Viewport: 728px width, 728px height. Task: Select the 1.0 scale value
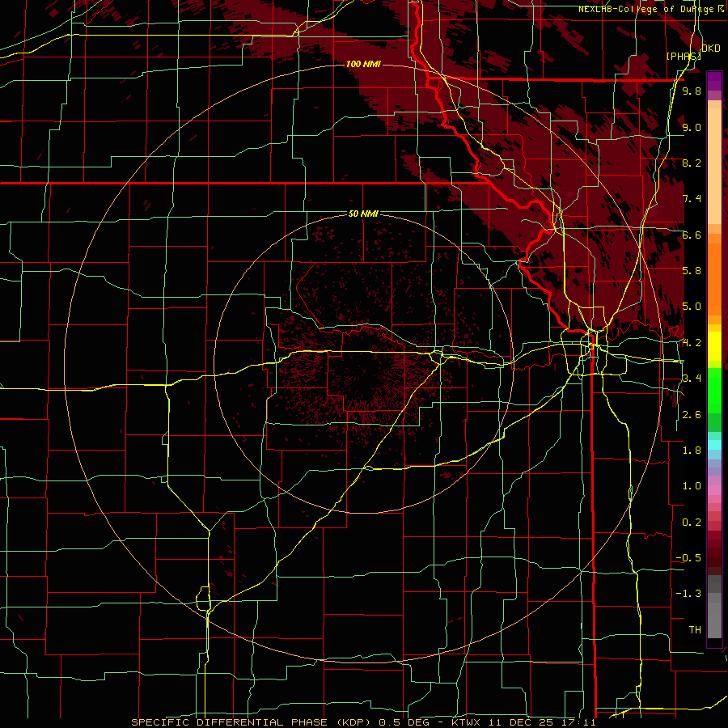692,486
